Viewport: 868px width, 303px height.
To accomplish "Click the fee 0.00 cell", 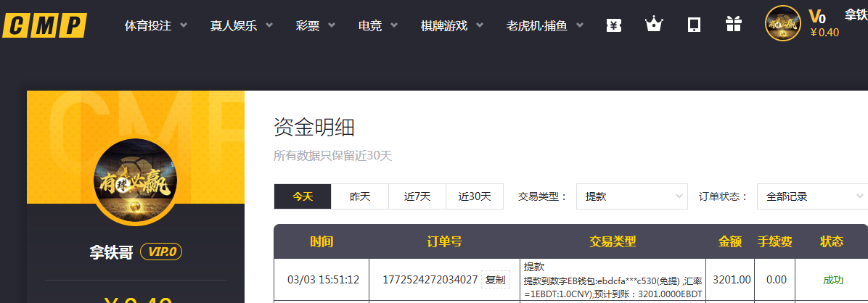I will [x=776, y=280].
